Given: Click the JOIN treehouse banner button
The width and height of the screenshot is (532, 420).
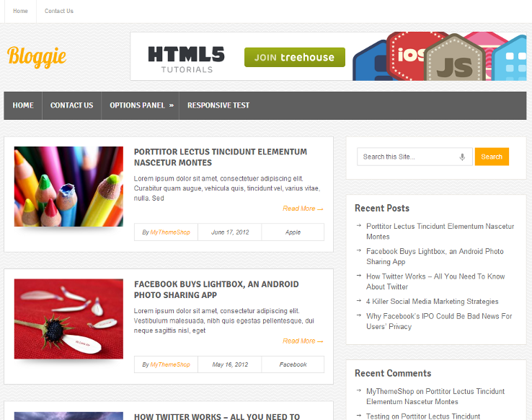Looking at the screenshot, I should tap(294, 58).
